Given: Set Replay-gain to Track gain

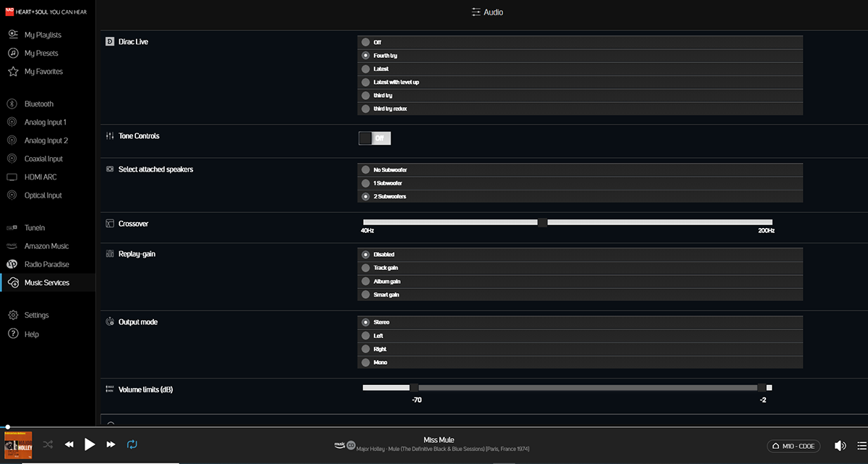Looking at the screenshot, I should coord(580,268).
